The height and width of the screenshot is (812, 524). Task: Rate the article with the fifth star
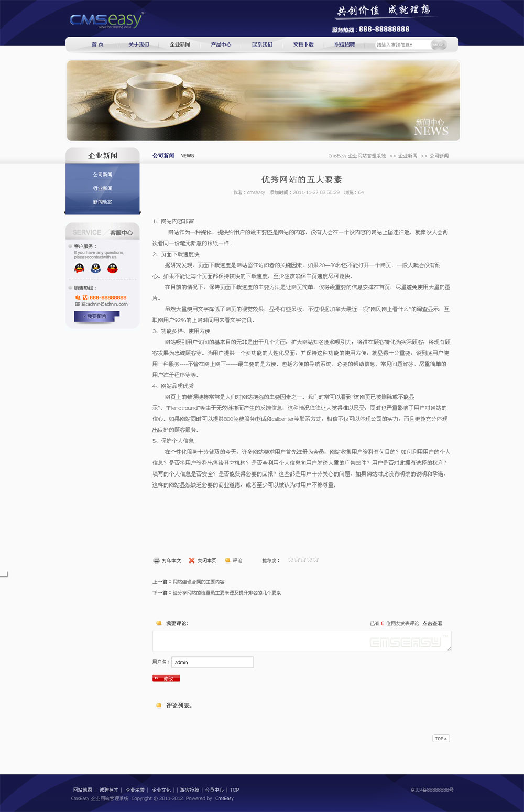316,560
